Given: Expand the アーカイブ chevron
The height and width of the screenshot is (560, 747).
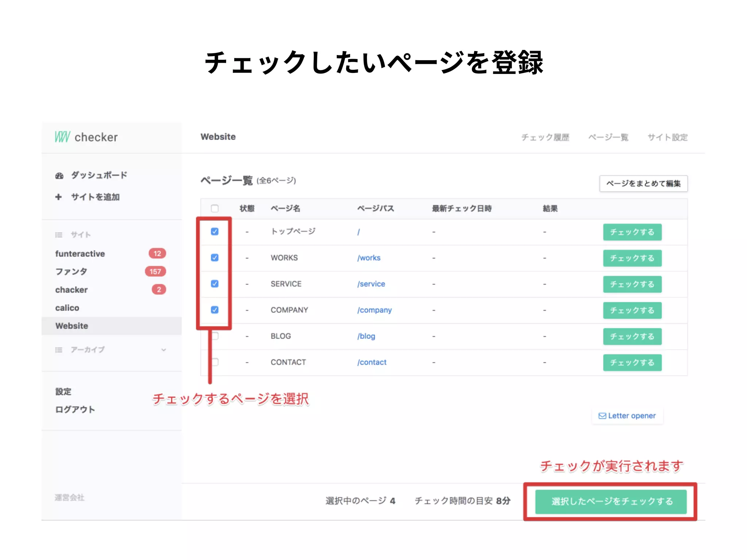Looking at the screenshot, I should [x=163, y=350].
